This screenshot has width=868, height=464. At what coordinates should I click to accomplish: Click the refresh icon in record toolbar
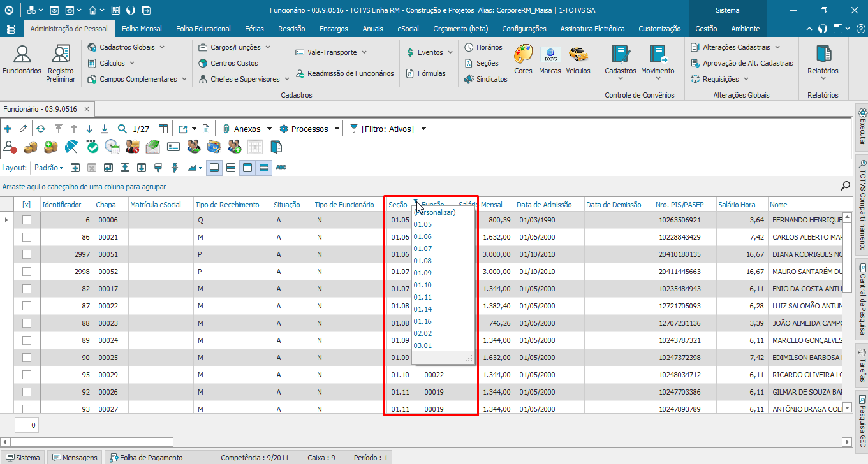(x=40, y=129)
